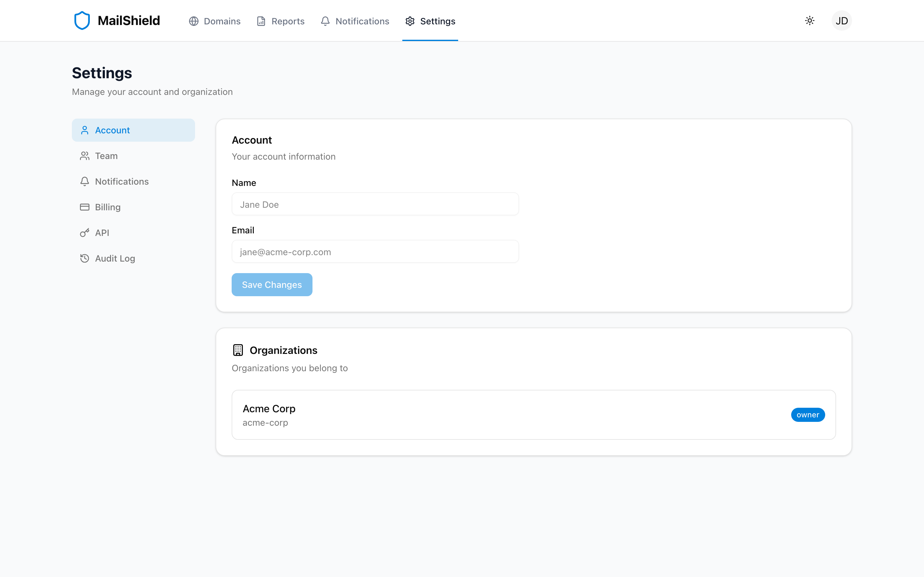Select the Billing card icon in sidebar
Image resolution: width=924 pixels, height=577 pixels.
(84, 207)
